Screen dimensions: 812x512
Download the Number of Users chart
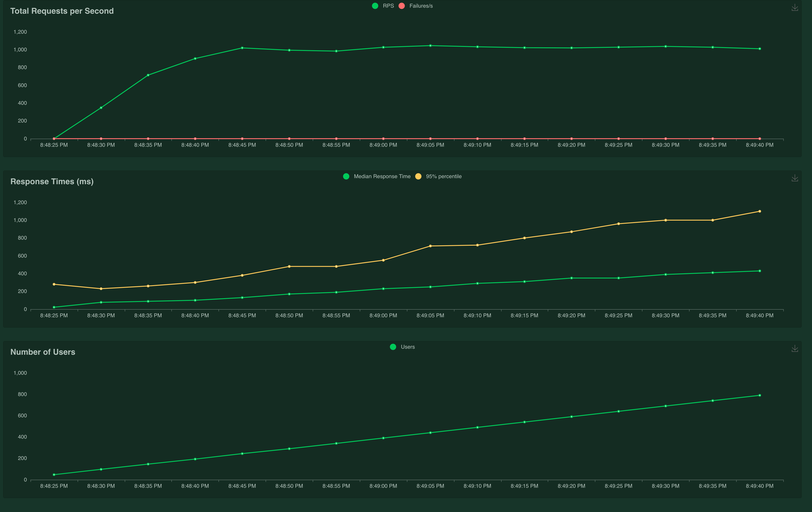coord(795,348)
